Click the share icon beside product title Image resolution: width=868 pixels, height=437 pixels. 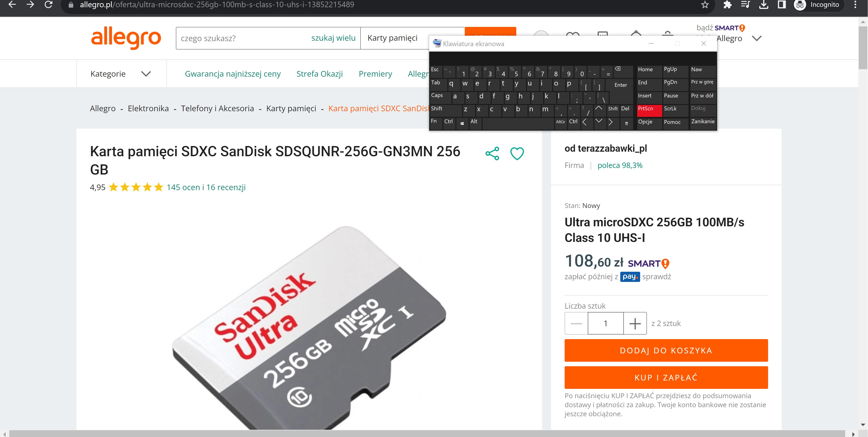pos(492,154)
